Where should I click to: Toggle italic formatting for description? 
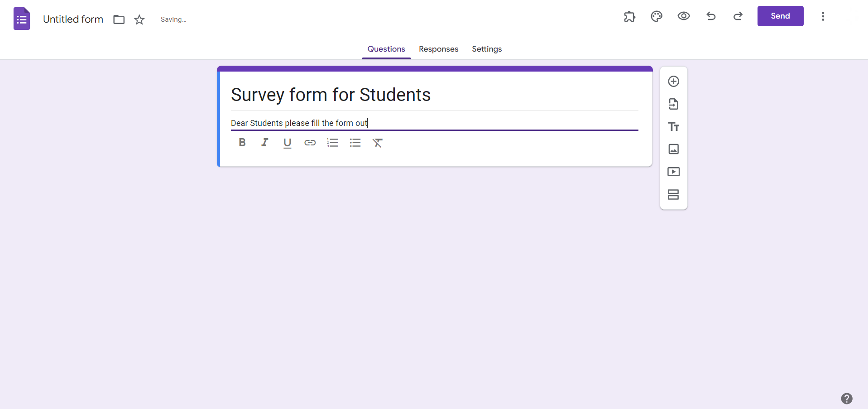click(265, 143)
